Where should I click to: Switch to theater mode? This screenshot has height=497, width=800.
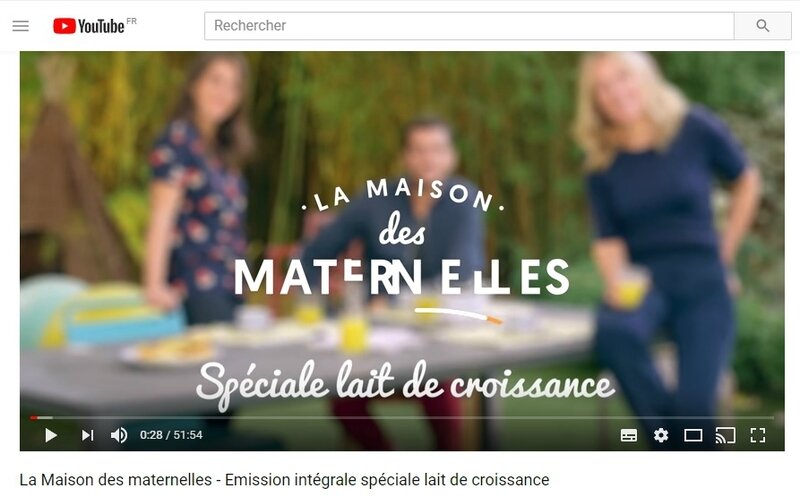pos(693,435)
